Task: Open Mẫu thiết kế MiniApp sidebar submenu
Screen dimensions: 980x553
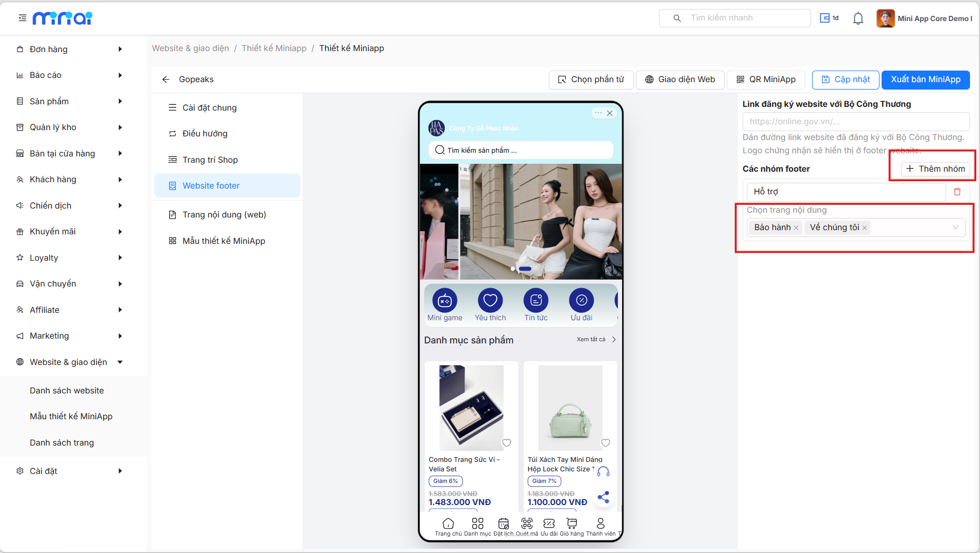Action: (x=71, y=417)
